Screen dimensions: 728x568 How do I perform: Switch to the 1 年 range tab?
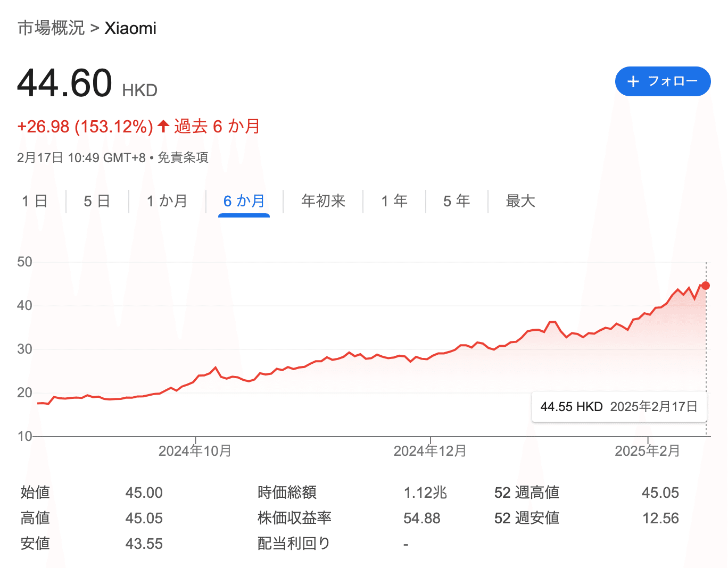point(394,201)
